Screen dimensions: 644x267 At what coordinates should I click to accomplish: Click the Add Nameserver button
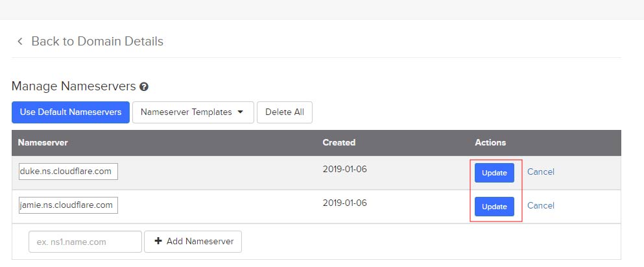[193, 242]
